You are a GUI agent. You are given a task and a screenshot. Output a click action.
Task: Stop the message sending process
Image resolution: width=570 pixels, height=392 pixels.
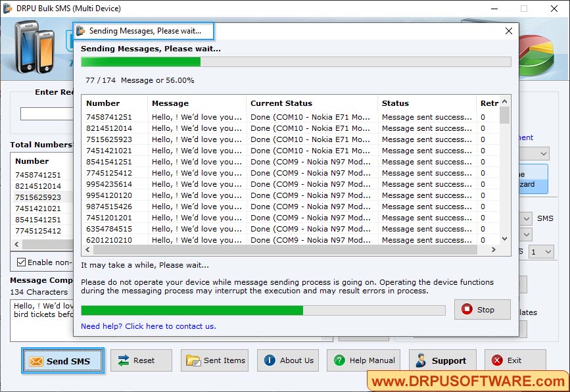pos(483,309)
